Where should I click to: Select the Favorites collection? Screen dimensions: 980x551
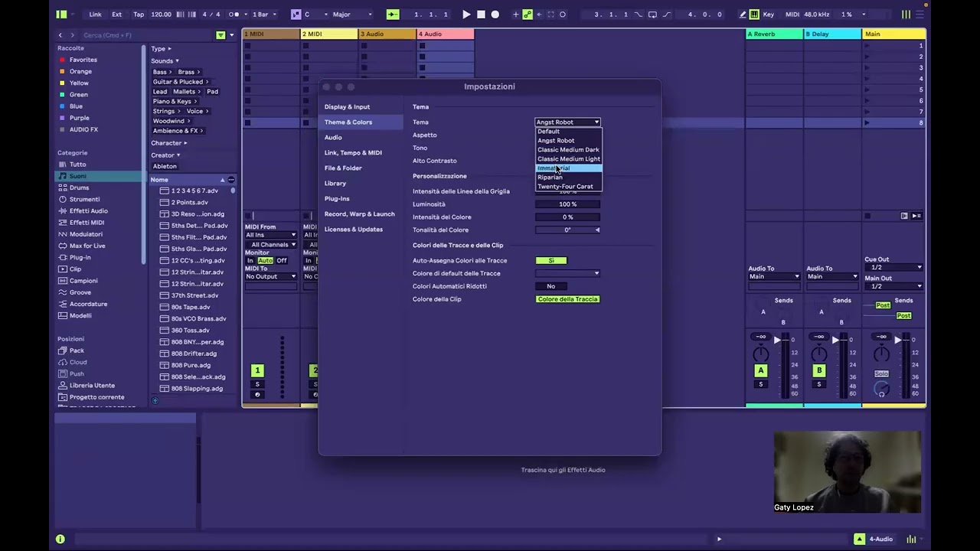click(100, 60)
